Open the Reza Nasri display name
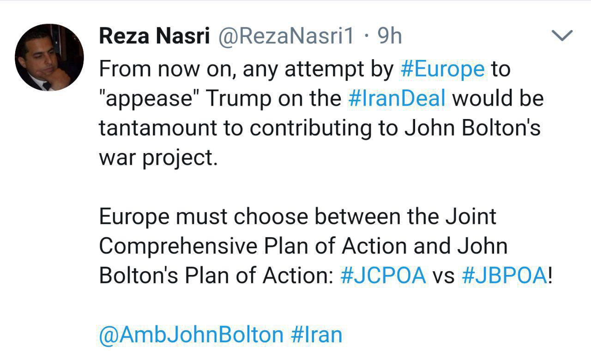The width and height of the screenshot is (591, 364). 154,36
